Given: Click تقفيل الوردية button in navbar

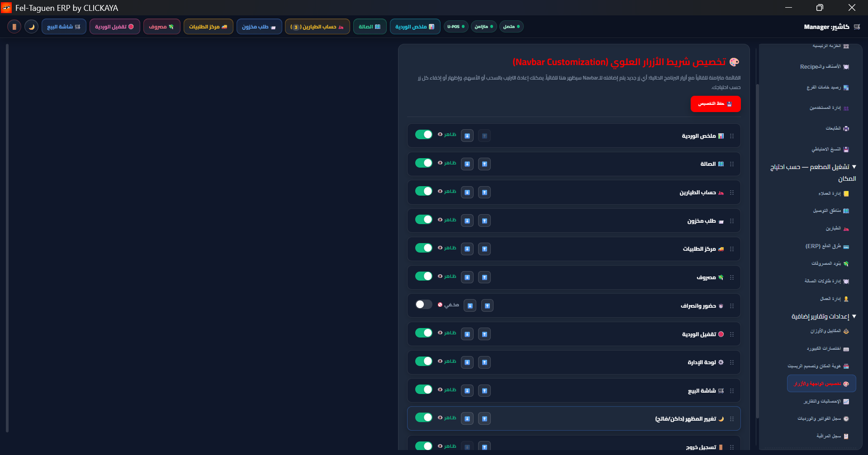Looking at the screenshot, I should click(x=114, y=27).
